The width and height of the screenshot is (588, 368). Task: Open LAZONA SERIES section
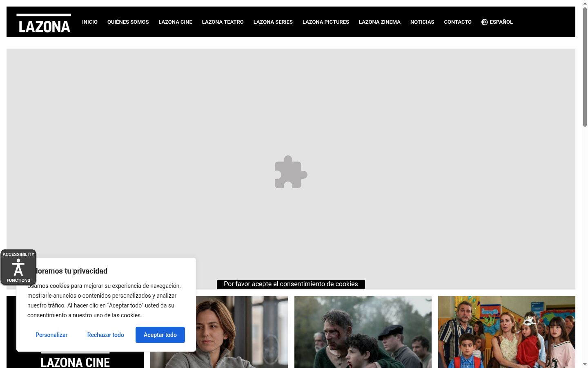pyautogui.click(x=273, y=22)
